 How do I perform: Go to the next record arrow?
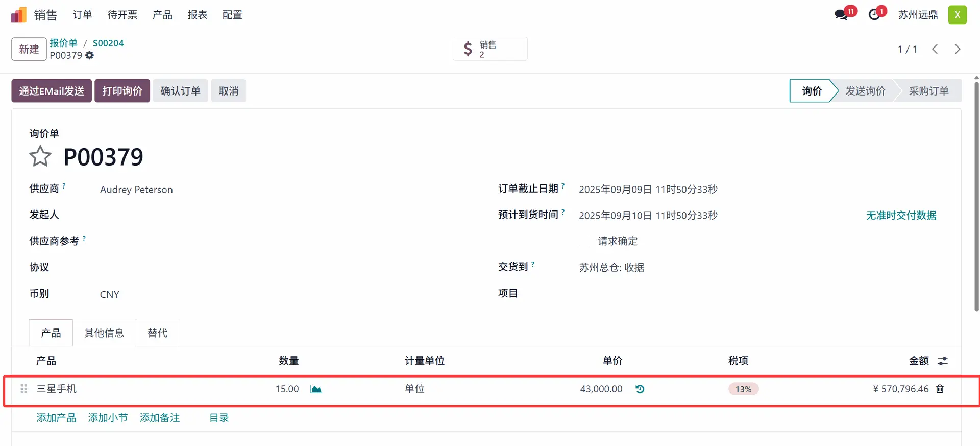pyautogui.click(x=957, y=49)
